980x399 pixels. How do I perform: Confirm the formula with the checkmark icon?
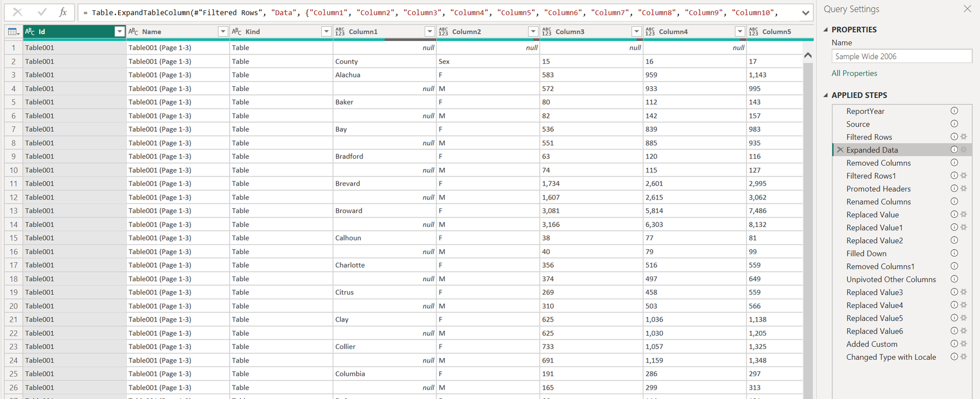42,12
